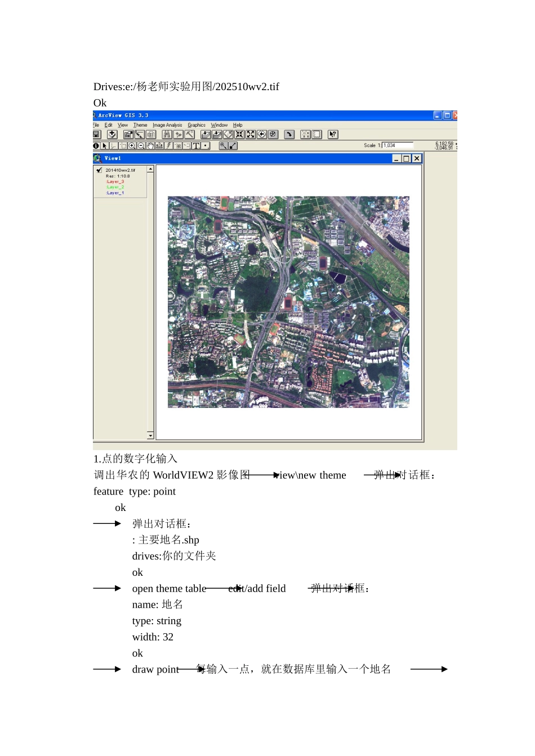Click Zoom to Active Themes icon
The image size is (535, 756).
216,135
